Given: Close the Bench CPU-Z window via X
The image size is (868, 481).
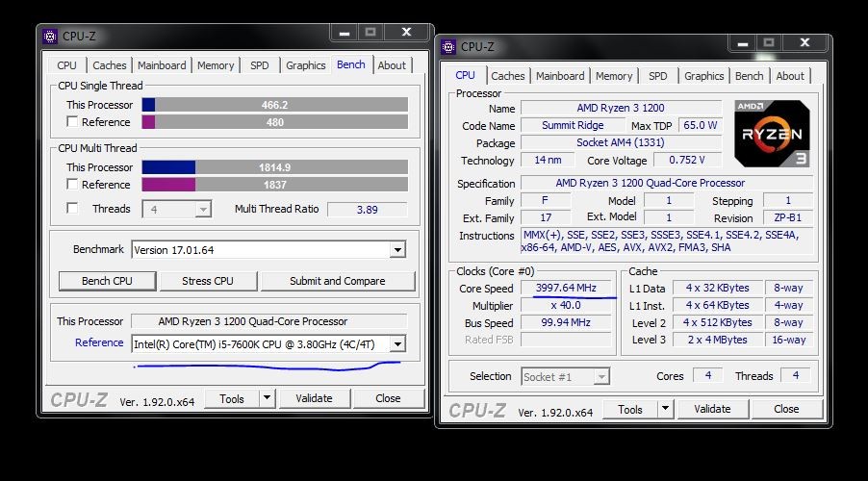Looking at the screenshot, I should pos(406,33).
